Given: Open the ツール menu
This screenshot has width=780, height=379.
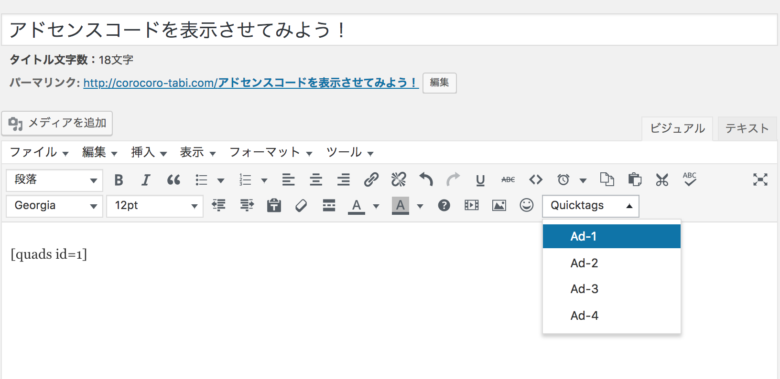Looking at the screenshot, I should point(350,153).
